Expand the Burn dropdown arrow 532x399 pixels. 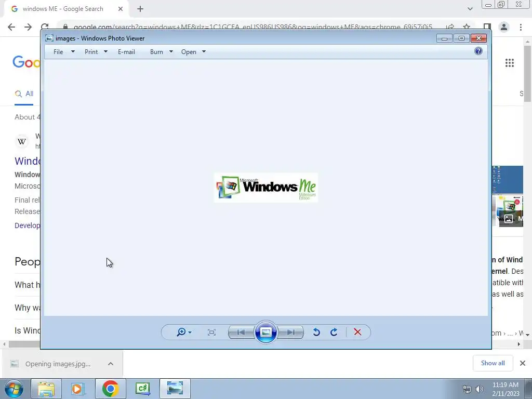(x=171, y=51)
